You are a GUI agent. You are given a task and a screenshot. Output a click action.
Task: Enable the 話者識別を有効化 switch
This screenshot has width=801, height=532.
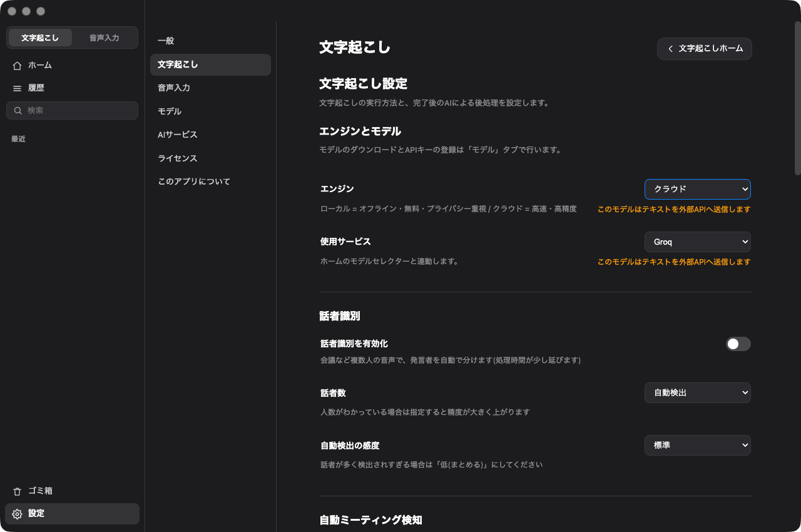tap(738, 344)
